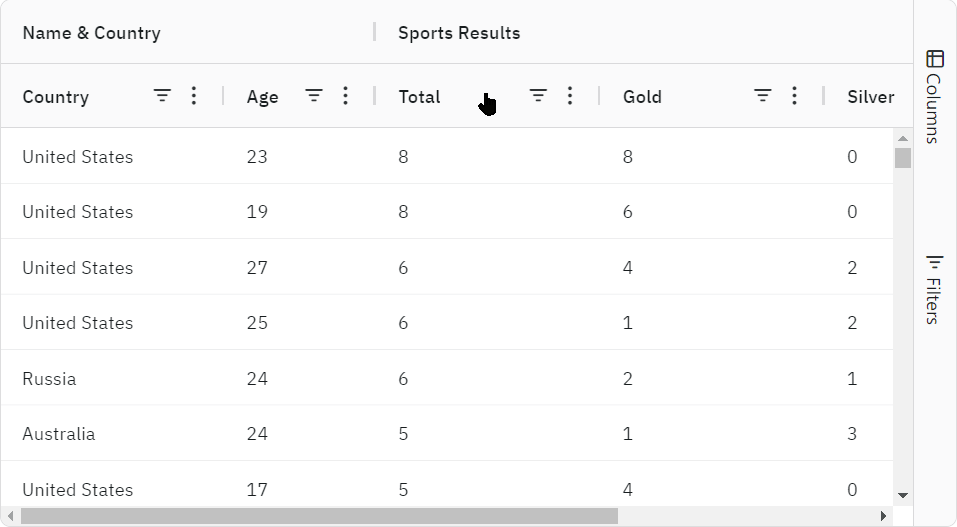Screen dimensions: 957x527
Task: Open the Filters side panel tab
Action: (934, 288)
